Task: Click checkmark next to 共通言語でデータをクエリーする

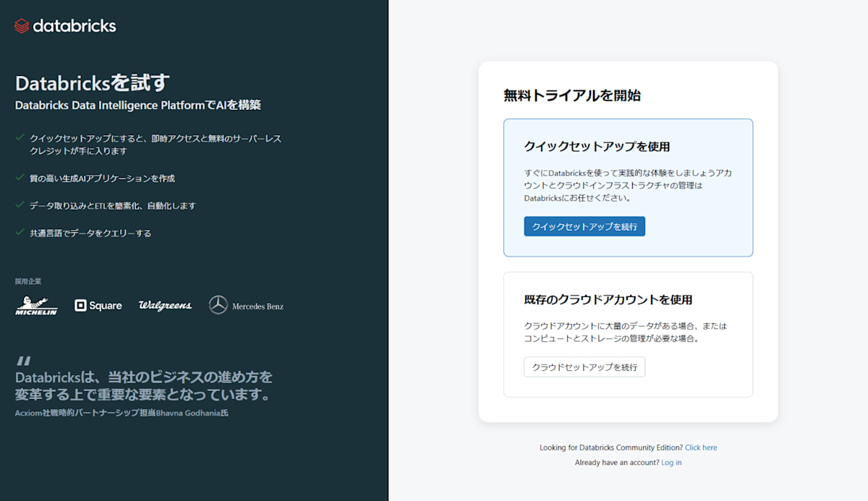Action: click(20, 232)
